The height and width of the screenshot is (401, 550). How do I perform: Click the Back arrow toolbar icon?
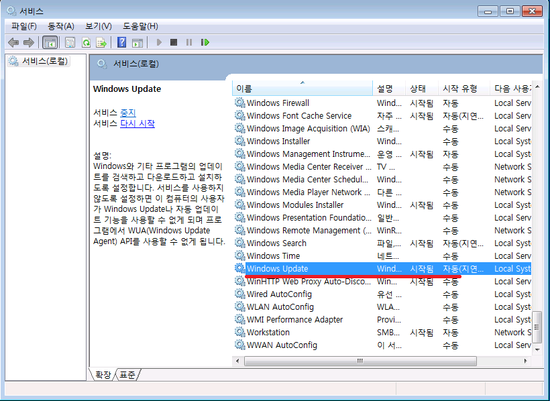pos(13,42)
